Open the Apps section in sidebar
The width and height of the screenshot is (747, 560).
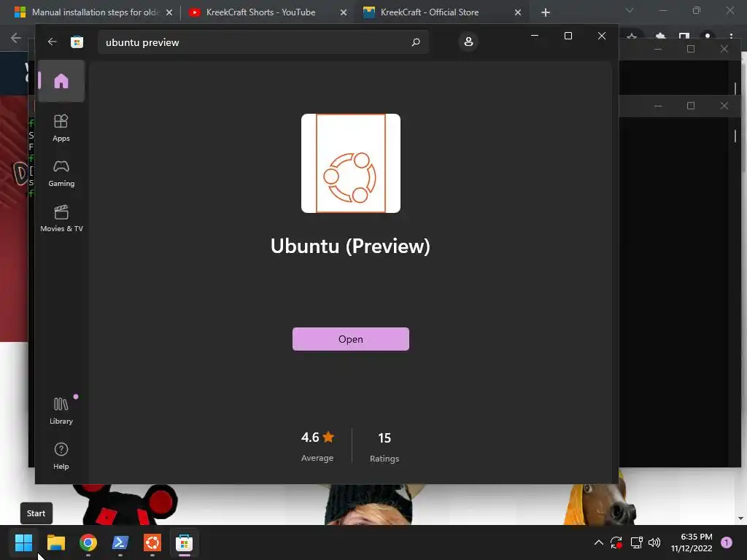(61, 128)
